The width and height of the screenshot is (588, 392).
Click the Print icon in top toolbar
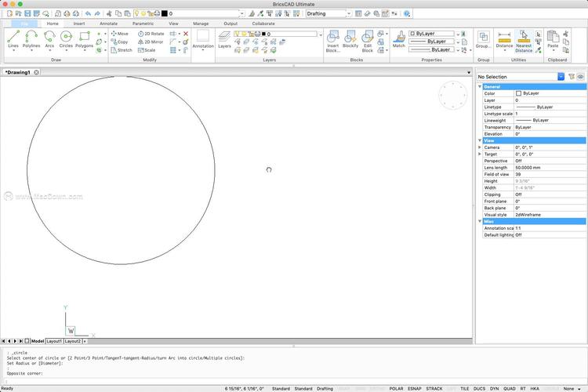coord(67,13)
